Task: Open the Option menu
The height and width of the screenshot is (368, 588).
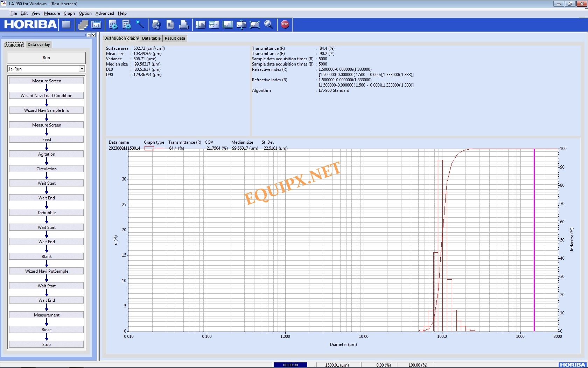Action: pos(85,13)
